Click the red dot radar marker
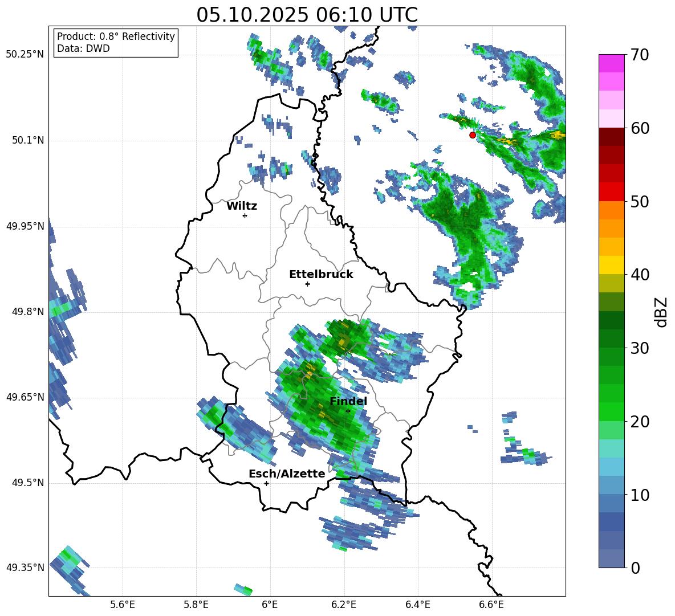 pyautogui.click(x=473, y=135)
